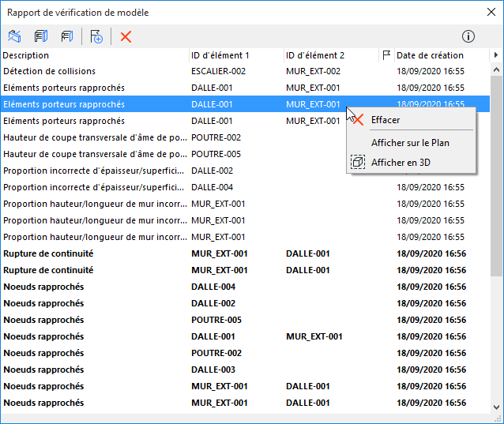Select bold POUTRE-005 in Noeuds rapprochés row
The image size is (504, 424).
tap(216, 320)
